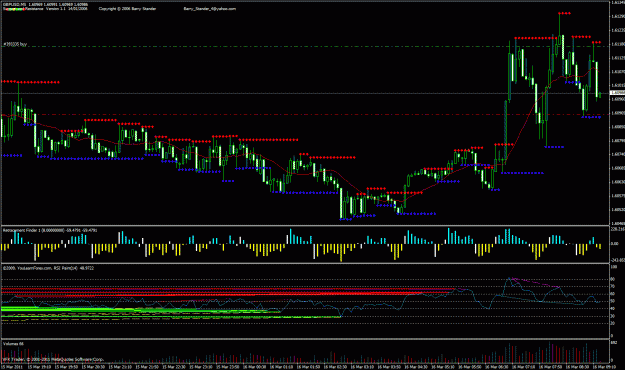Viewport: 625px width, 370px height.
Task: Click the Copyright 2006 Barry Stander text
Action: point(128,9)
